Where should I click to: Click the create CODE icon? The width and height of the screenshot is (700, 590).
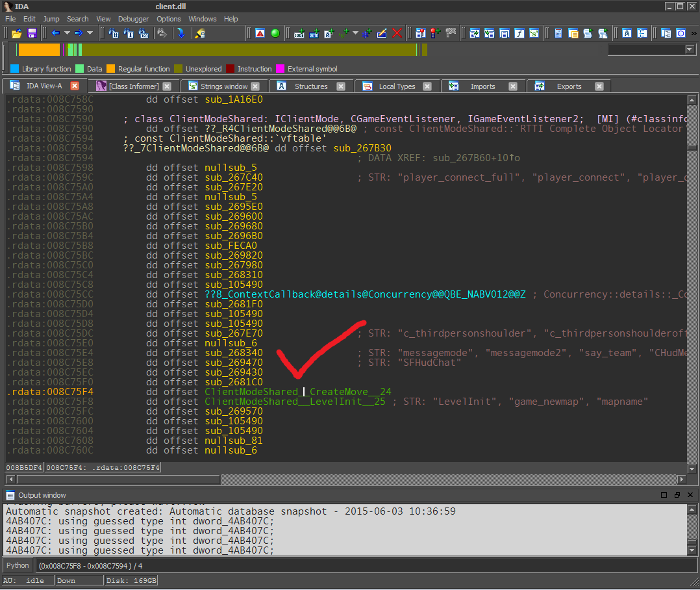[299, 34]
